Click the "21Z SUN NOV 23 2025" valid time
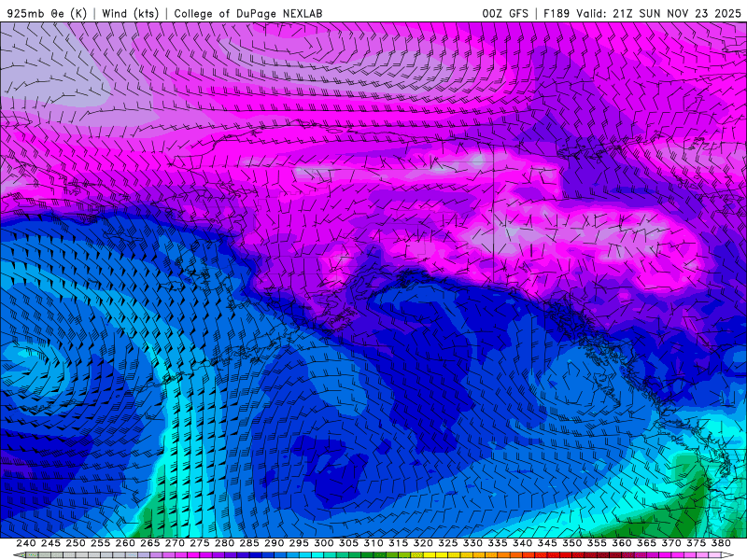This screenshot has height=560, width=747. [677, 13]
